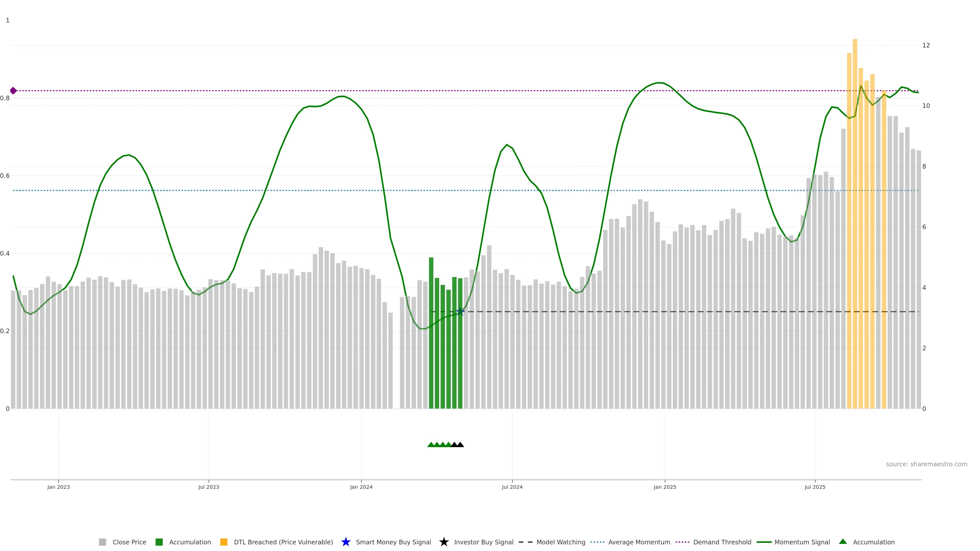Click the Jul 2025 x-axis label

(x=815, y=487)
